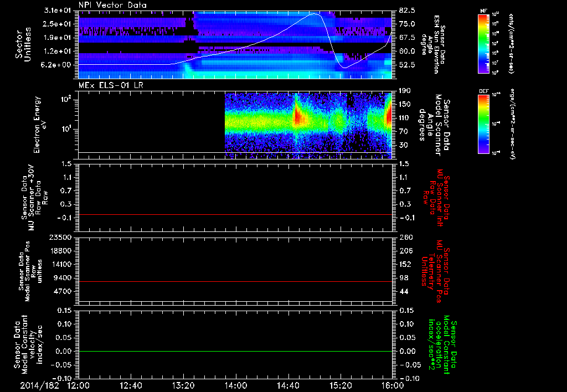The image size is (567, 392).
Task: Select the DEF color bar
Action: [x=484, y=124]
